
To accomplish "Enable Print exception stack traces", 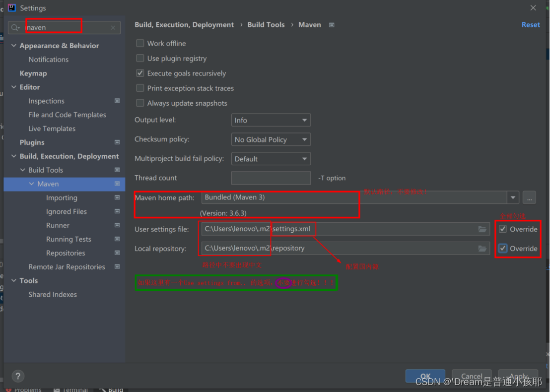I will click(x=140, y=88).
